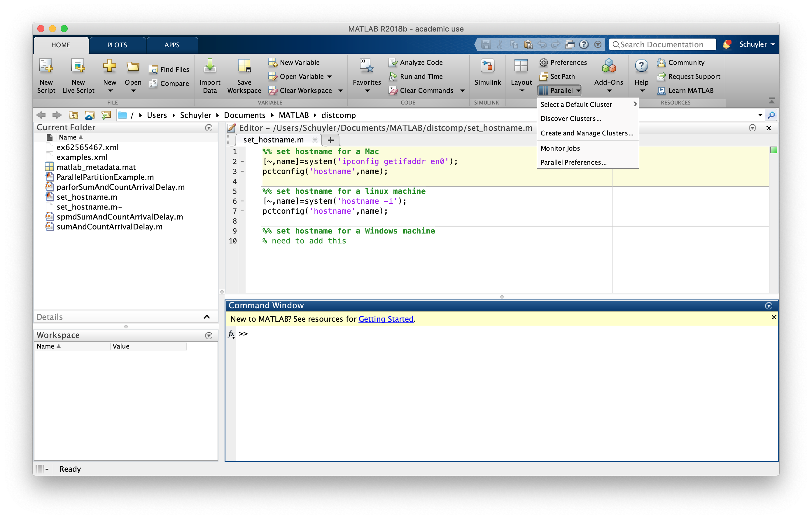Screen dimensions: 812x519
Task: Click the Documents segment in address bar
Action: click(x=244, y=115)
